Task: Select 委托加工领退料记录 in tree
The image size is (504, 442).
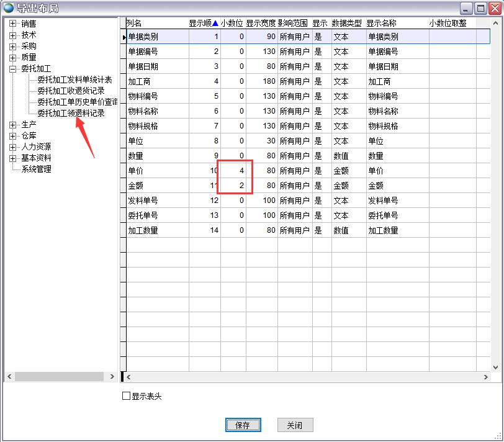Action: pos(71,113)
